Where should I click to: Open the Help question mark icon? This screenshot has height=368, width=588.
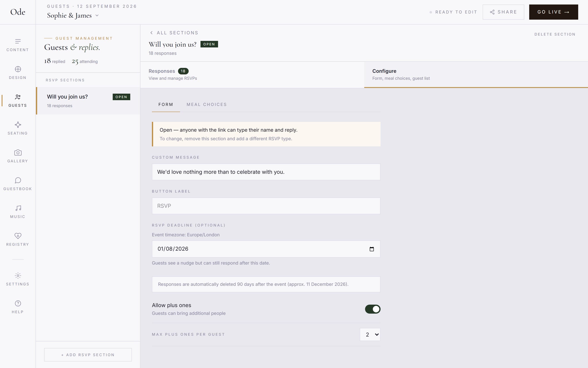18,303
